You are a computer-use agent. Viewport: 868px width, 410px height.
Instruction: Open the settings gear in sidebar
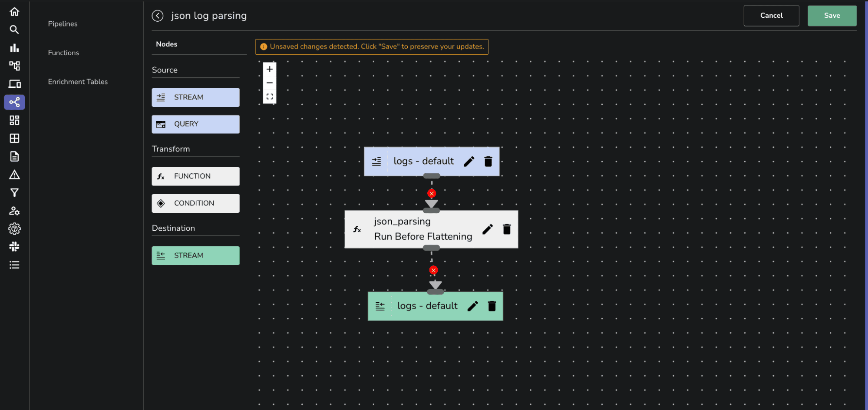click(x=14, y=229)
